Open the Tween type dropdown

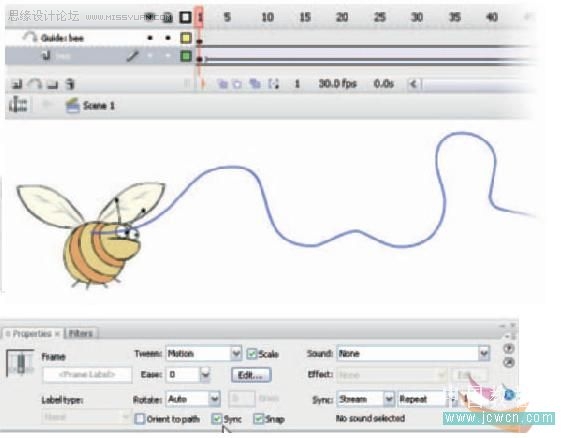236,353
